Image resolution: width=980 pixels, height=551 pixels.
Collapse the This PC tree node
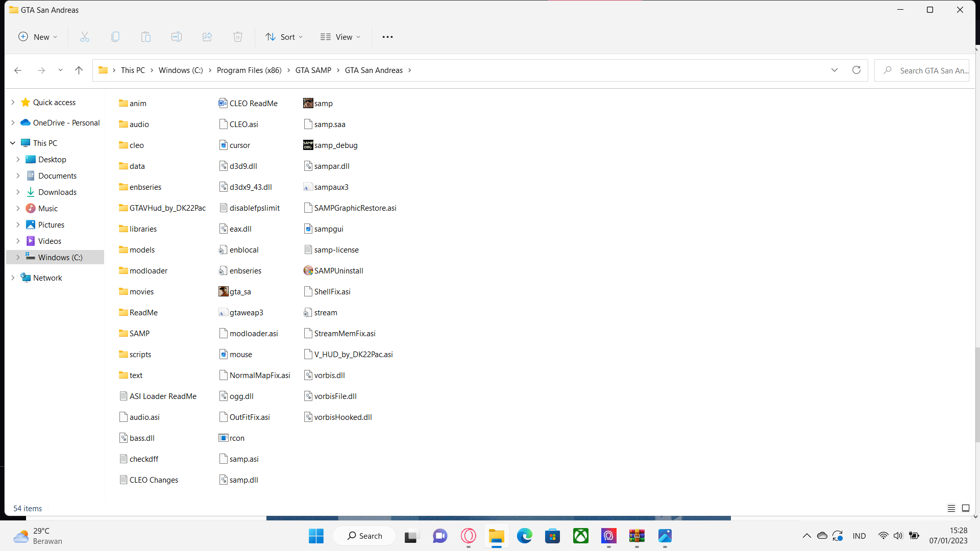[13, 143]
